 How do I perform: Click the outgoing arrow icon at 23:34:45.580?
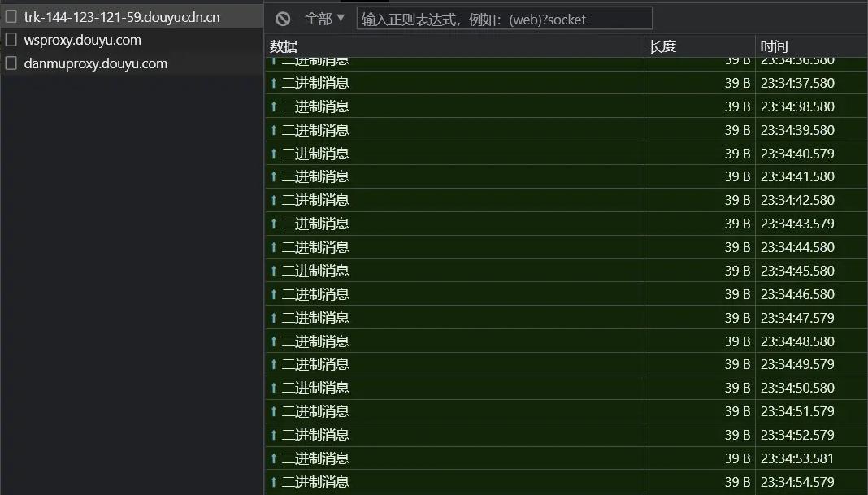tap(273, 270)
